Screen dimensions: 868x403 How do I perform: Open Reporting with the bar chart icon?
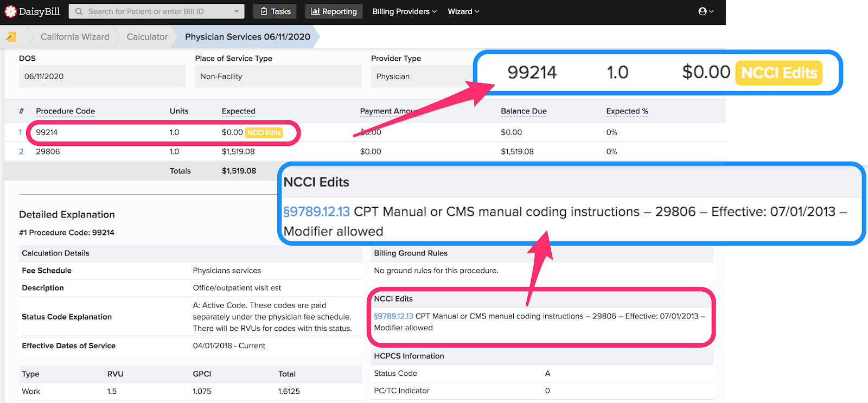coord(334,11)
